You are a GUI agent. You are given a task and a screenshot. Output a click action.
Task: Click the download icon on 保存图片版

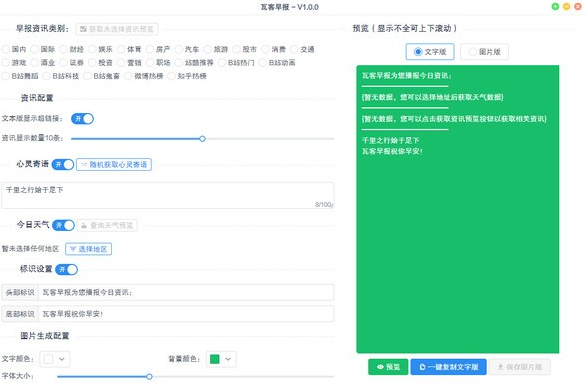pos(500,367)
